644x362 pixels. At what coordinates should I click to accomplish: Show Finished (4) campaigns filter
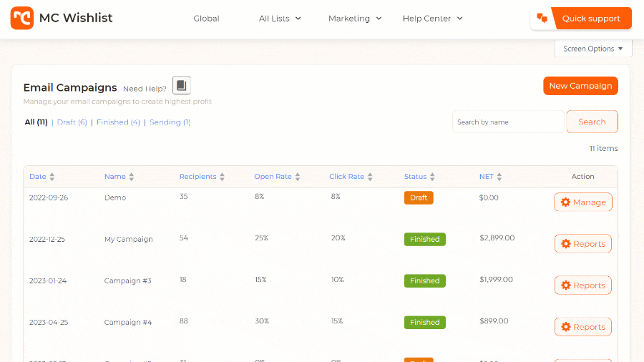click(x=118, y=122)
